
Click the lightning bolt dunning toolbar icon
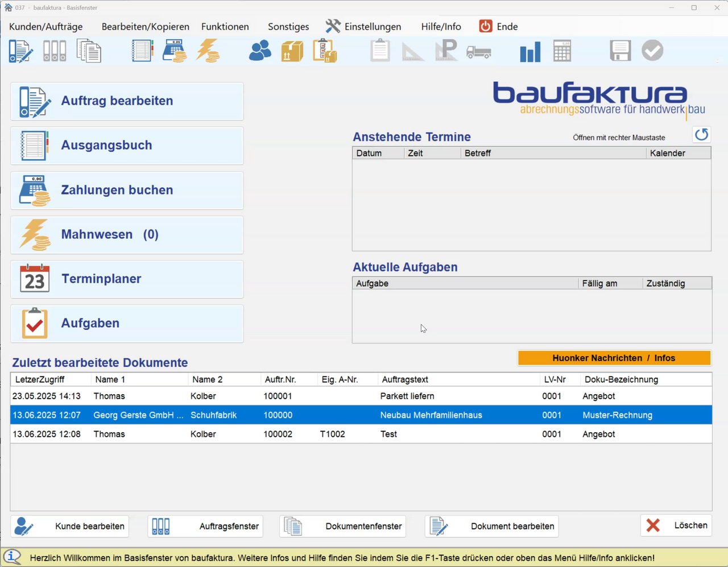pos(208,51)
